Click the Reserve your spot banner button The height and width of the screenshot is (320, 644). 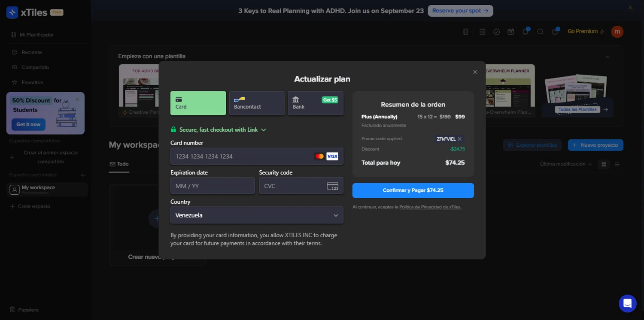tap(460, 11)
